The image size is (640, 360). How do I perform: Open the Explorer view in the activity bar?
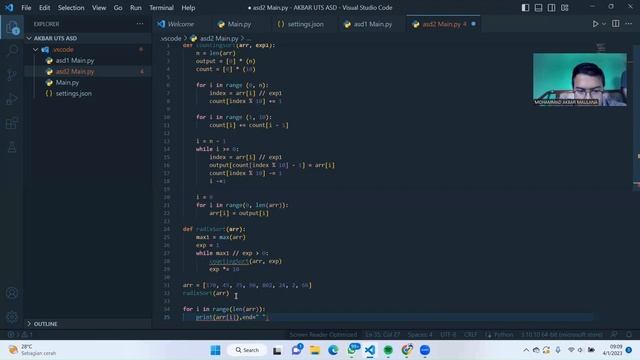(12, 27)
